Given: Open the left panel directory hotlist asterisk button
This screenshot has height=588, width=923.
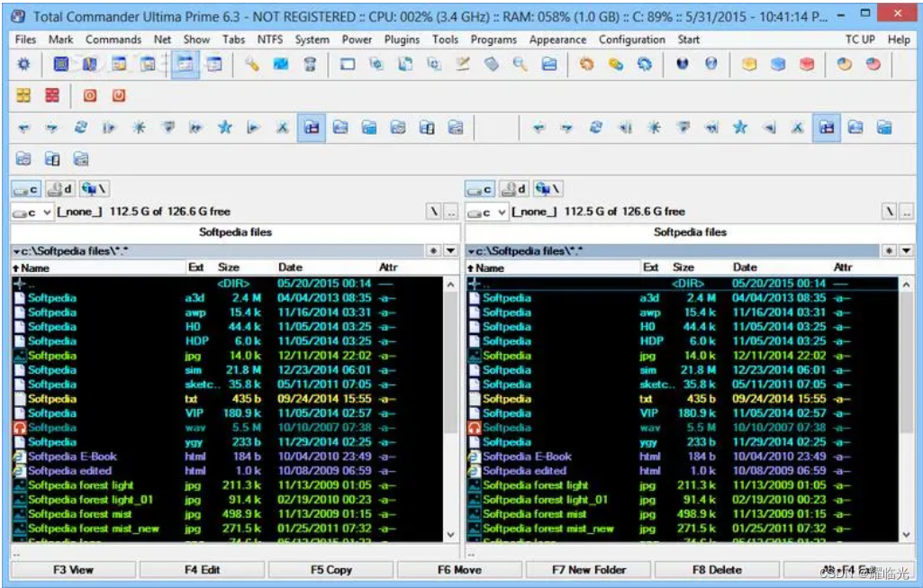Looking at the screenshot, I should point(433,250).
